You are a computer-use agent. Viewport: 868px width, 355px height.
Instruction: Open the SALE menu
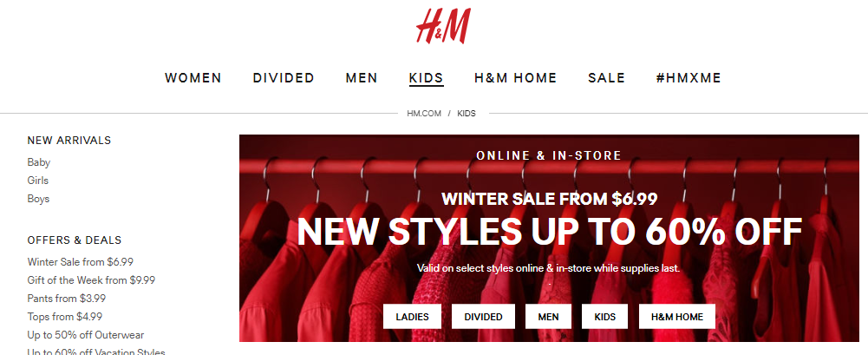[606, 78]
